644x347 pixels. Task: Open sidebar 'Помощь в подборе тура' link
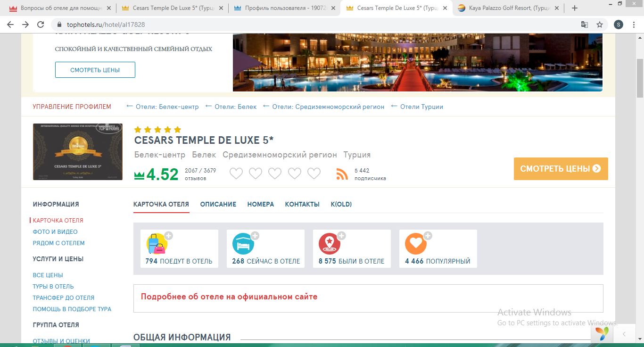pyautogui.click(x=72, y=309)
